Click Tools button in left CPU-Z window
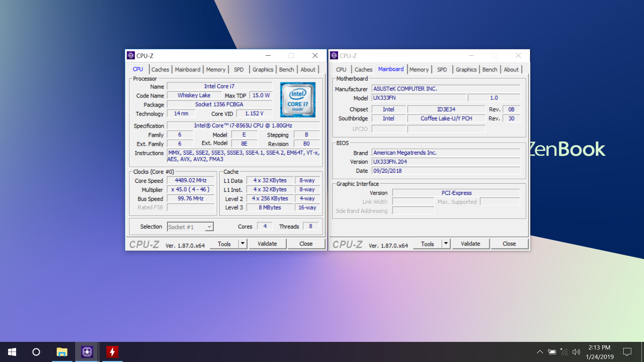Screen dimensions: 644x362 (224, 244)
